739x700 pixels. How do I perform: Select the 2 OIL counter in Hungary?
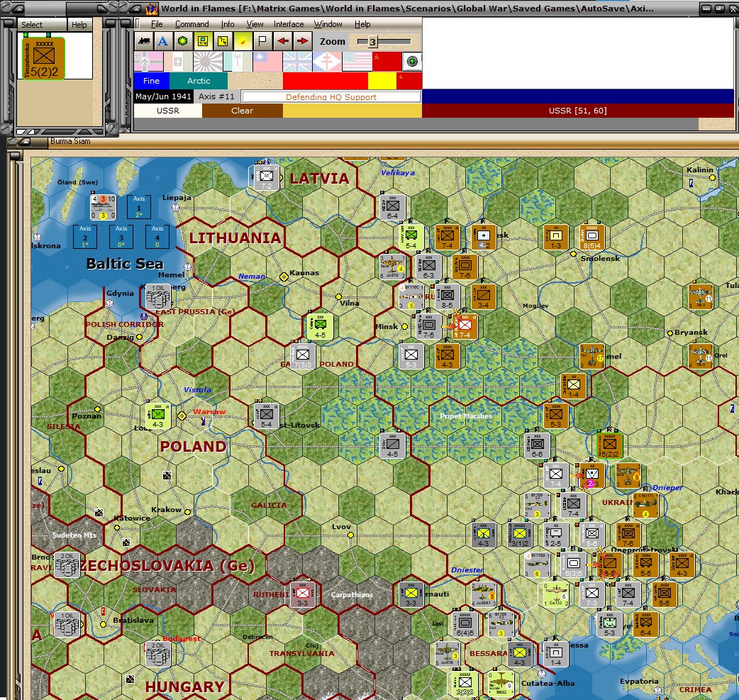pyautogui.click(x=158, y=654)
